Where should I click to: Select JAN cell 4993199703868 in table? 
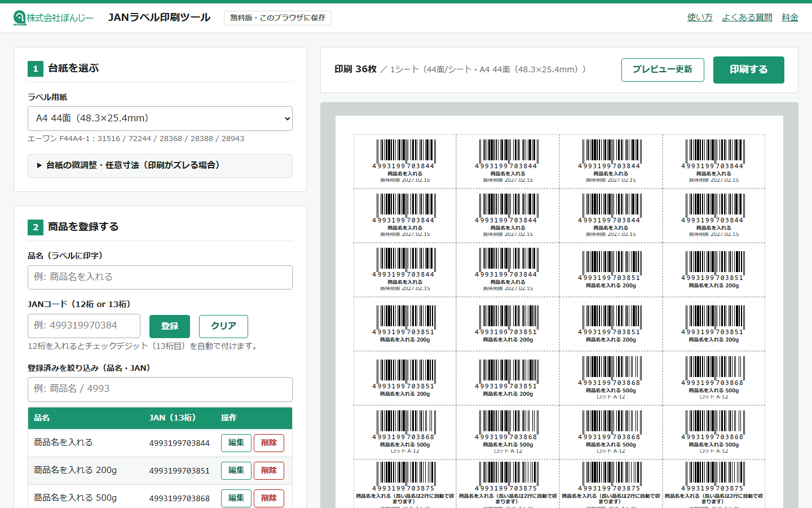(x=179, y=498)
